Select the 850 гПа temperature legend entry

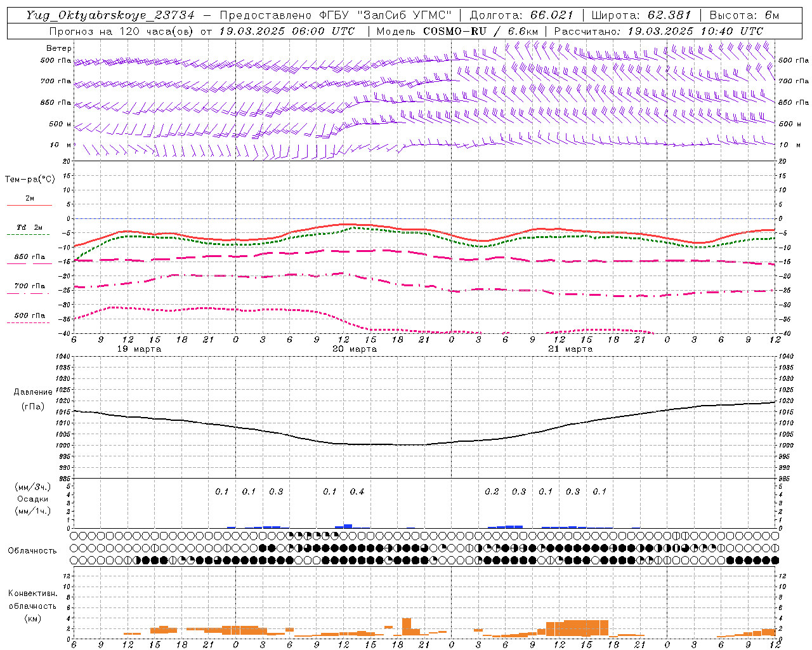(x=29, y=257)
